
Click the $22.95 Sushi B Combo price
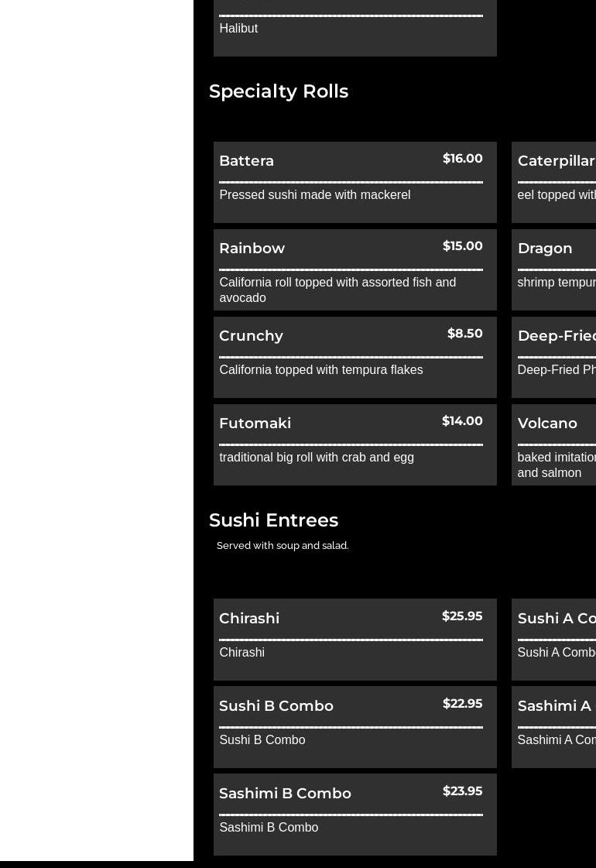[462, 704]
